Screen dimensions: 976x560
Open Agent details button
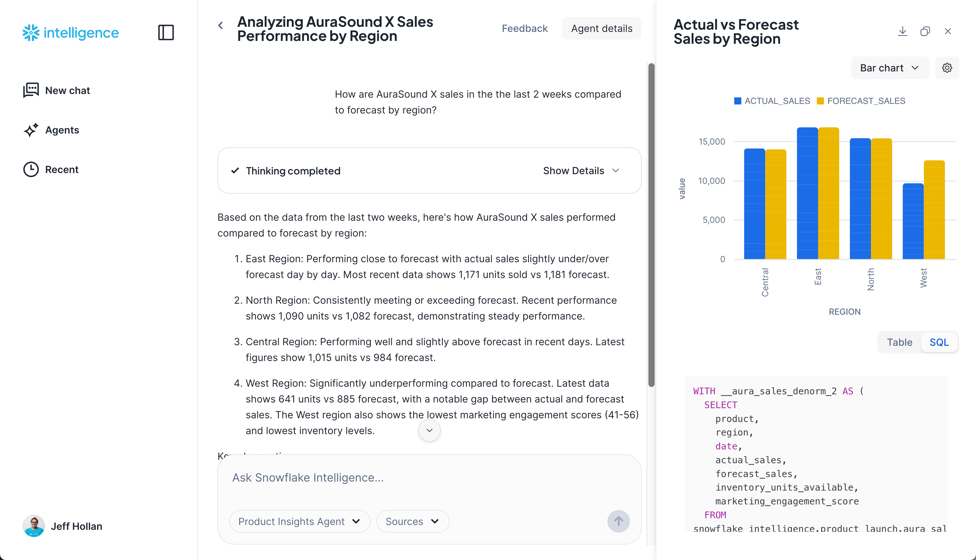point(601,29)
